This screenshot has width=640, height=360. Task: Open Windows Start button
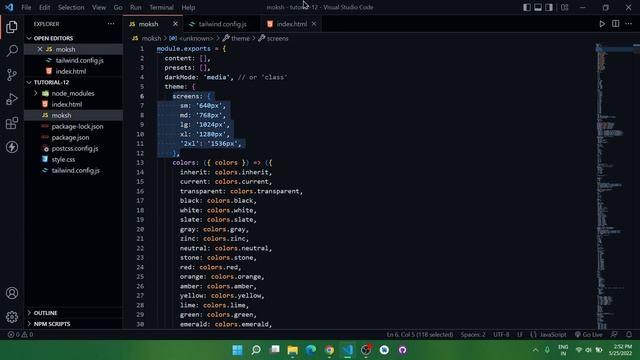[237, 350]
